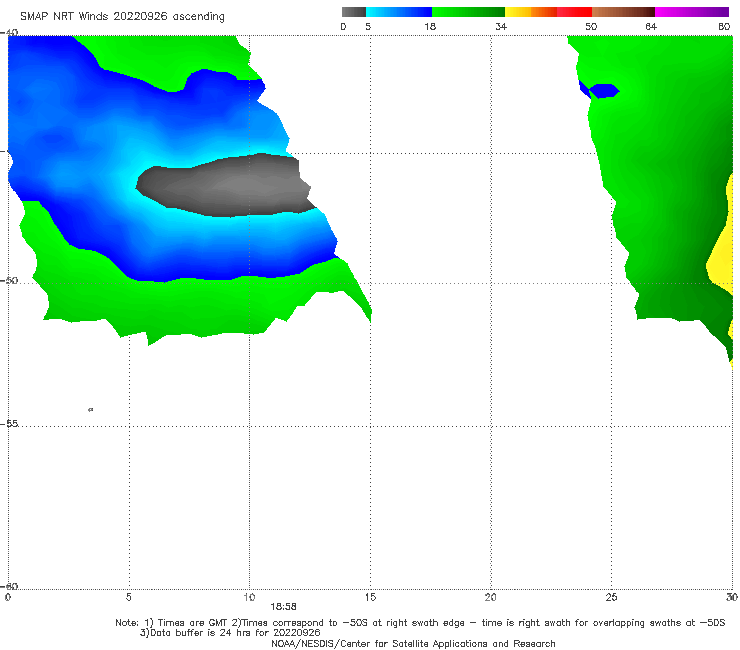Viewport: 740px width, 650px height.
Task: Click the swath time label '18:58'
Action: (283, 607)
